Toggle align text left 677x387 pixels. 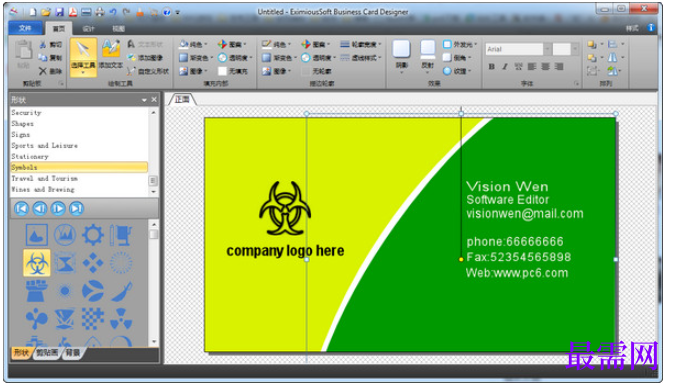pos(532,67)
